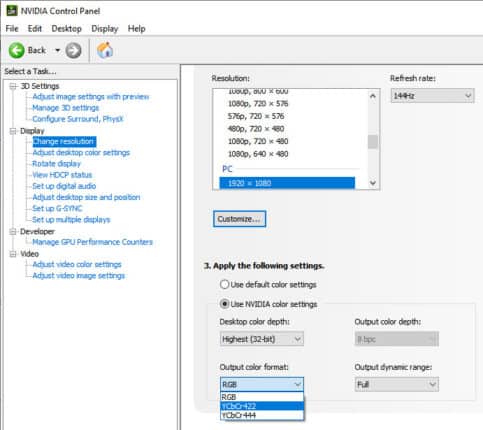
Task: Select resolution 576p, 720 × 576
Action: pyautogui.click(x=256, y=116)
